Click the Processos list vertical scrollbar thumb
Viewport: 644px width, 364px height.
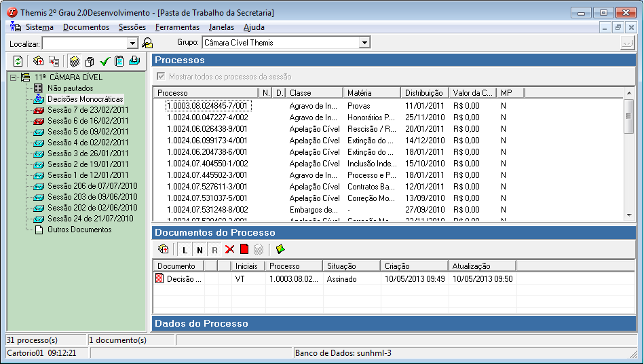pos(629,116)
